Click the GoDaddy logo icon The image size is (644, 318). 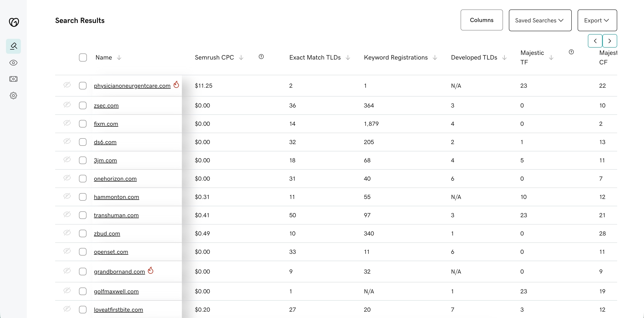14,22
